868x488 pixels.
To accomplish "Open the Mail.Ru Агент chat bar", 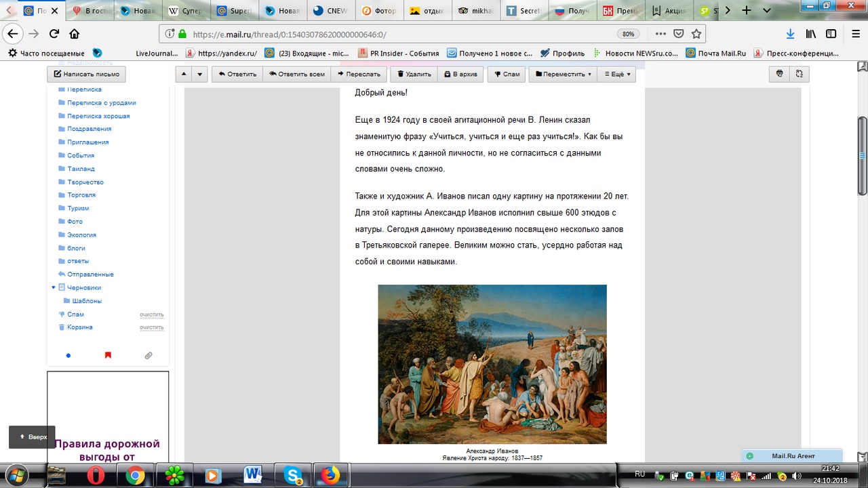I will [792, 456].
